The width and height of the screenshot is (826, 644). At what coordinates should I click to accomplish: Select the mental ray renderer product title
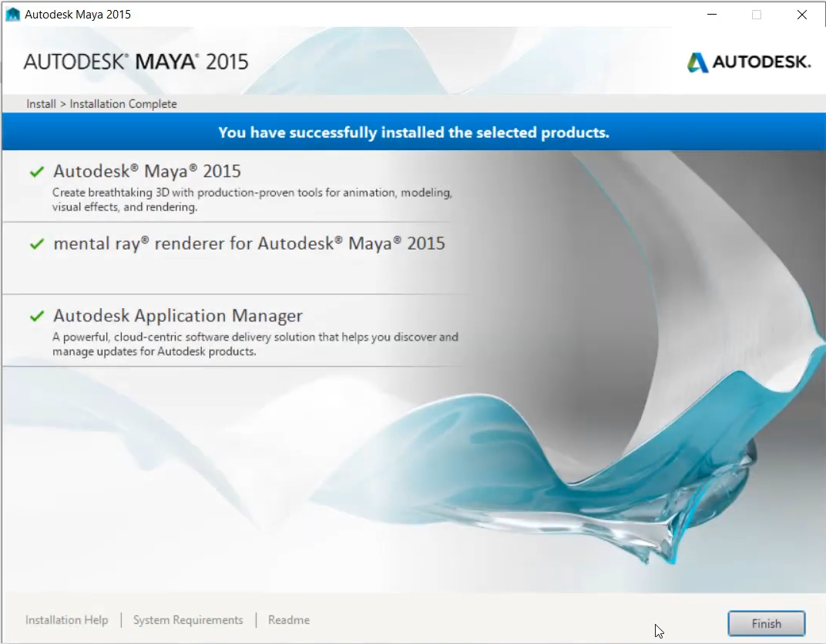tap(249, 243)
